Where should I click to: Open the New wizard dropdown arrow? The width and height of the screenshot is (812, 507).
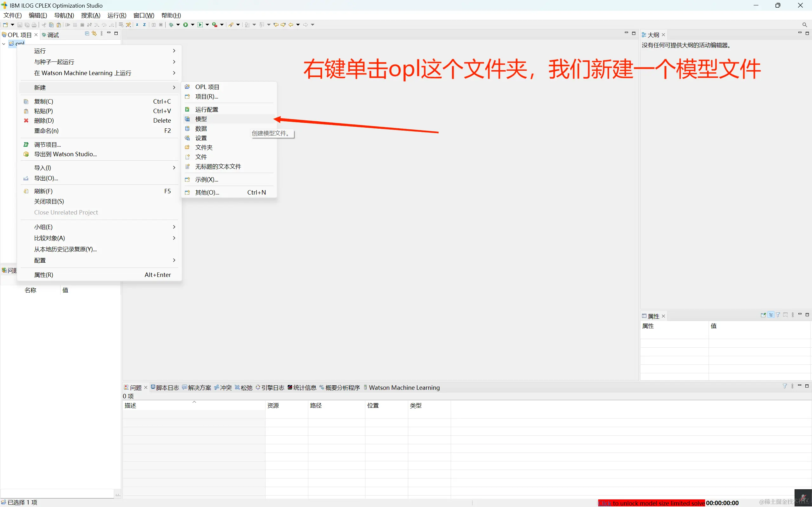pyautogui.click(x=13, y=24)
